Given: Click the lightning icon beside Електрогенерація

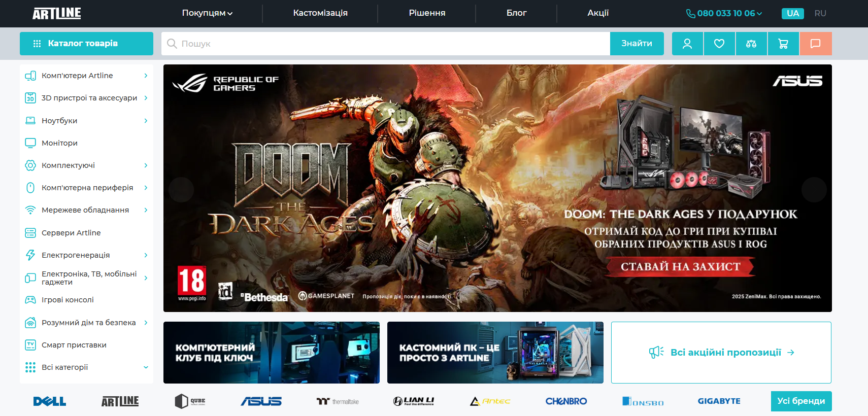Looking at the screenshot, I should [30, 255].
